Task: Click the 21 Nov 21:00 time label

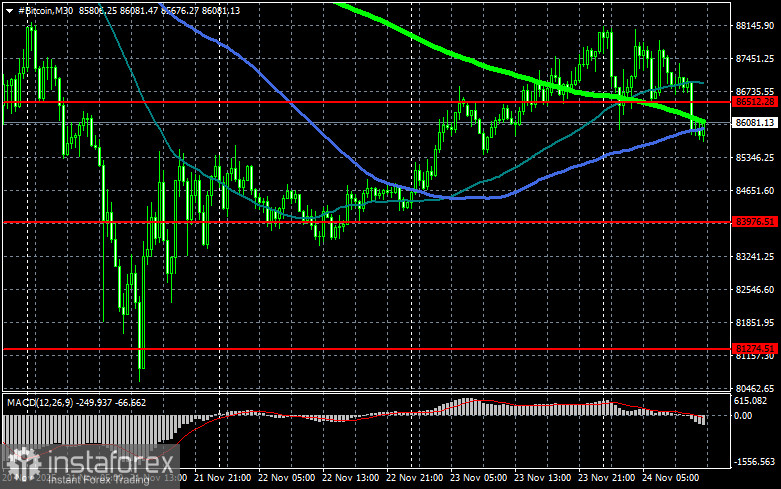Action: [x=222, y=478]
